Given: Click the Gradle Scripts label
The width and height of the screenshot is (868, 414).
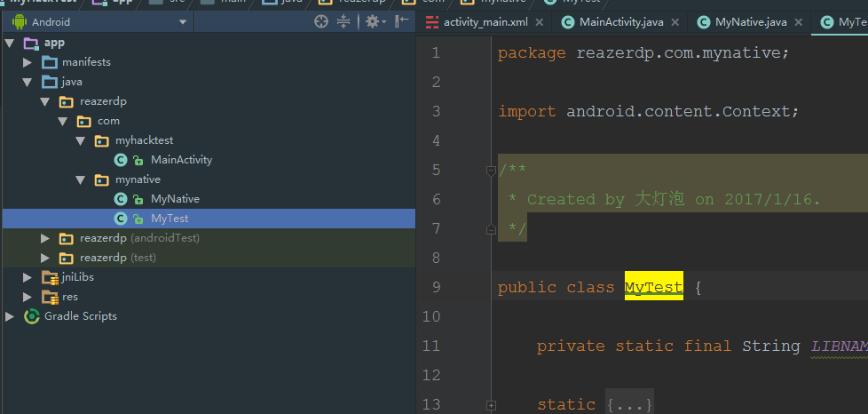Looking at the screenshot, I should 81,316.
